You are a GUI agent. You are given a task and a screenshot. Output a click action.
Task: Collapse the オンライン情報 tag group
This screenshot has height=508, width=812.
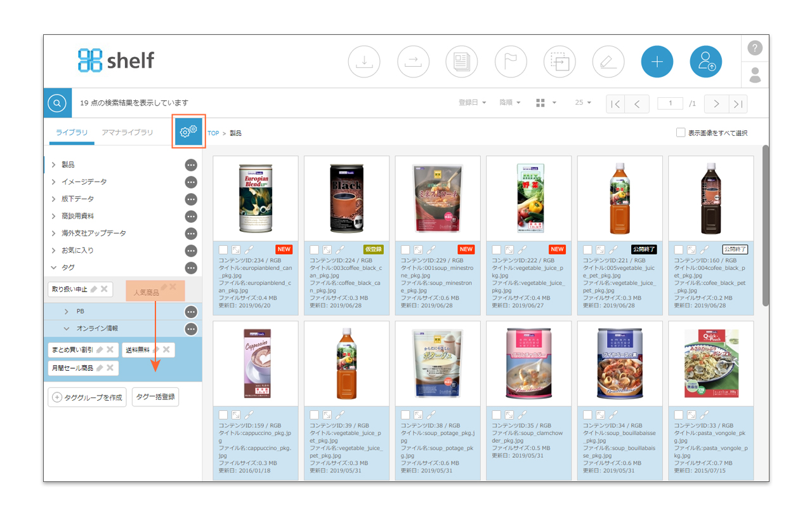tap(67, 329)
